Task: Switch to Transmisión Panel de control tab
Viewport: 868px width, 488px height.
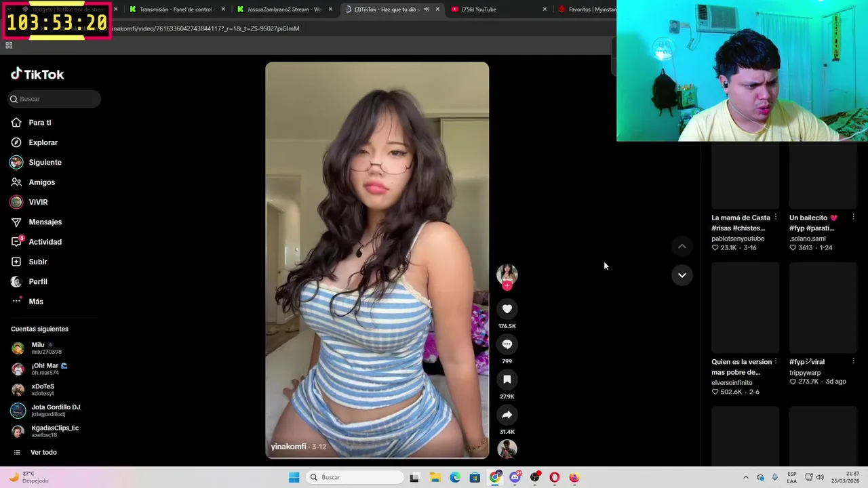Action: [x=176, y=9]
